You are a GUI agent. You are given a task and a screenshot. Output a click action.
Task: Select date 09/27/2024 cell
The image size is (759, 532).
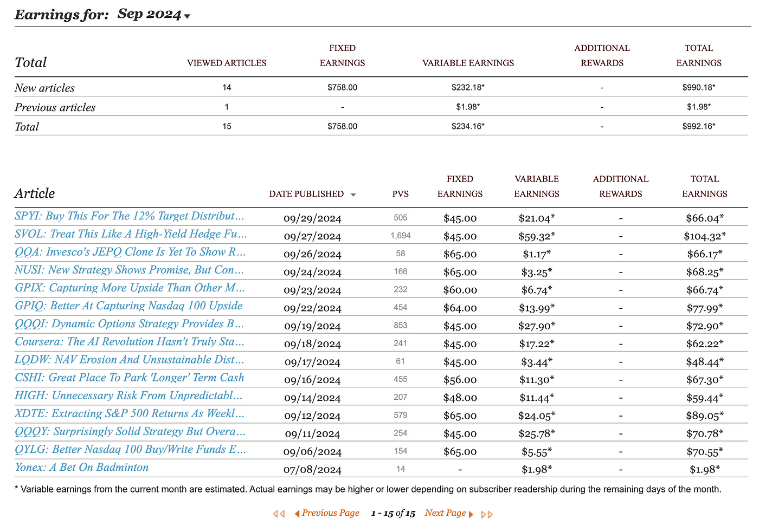(x=312, y=237)
